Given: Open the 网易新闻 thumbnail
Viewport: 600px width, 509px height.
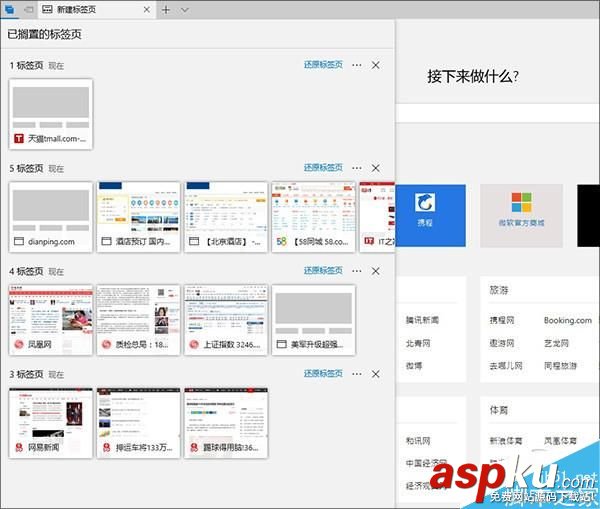Looking at the screenshot, I should (x=51, y=423).
